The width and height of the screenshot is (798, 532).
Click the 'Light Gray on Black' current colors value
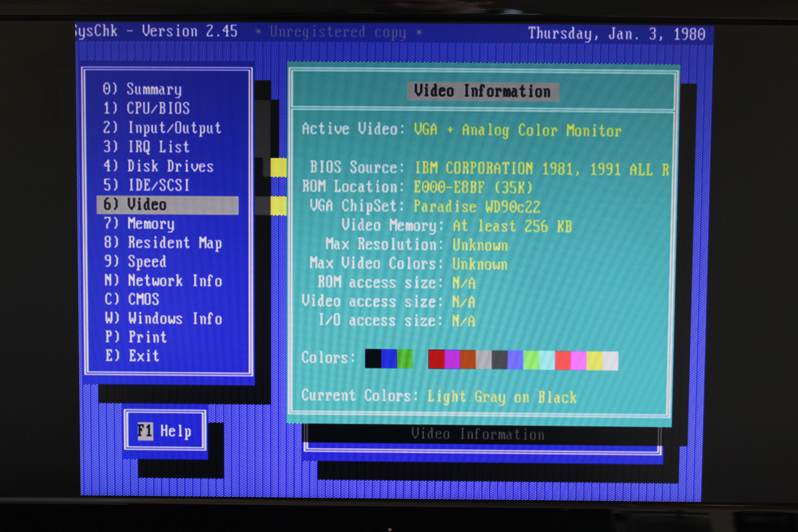tap(502, 397)
